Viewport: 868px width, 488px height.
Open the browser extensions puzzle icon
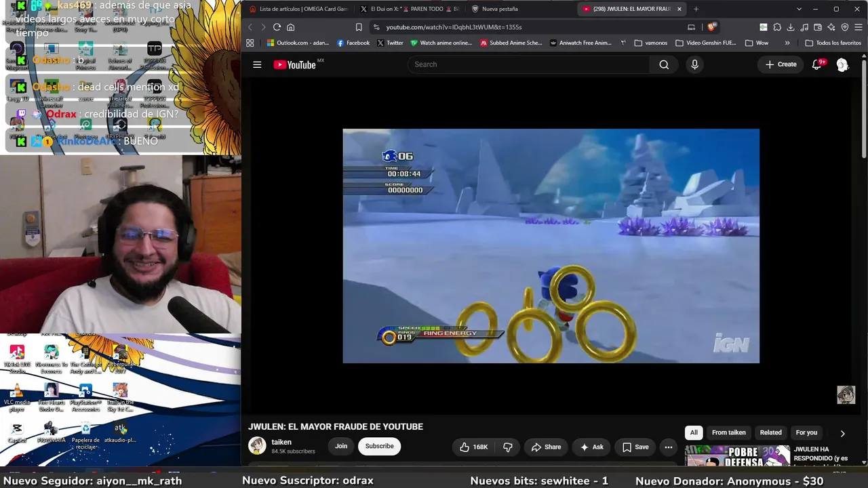[777, 27]
